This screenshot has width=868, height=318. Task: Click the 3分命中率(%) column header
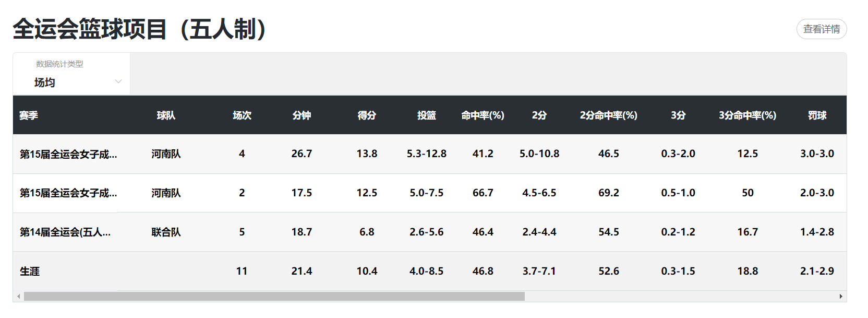pyautogui.click(x=747, y=115)
